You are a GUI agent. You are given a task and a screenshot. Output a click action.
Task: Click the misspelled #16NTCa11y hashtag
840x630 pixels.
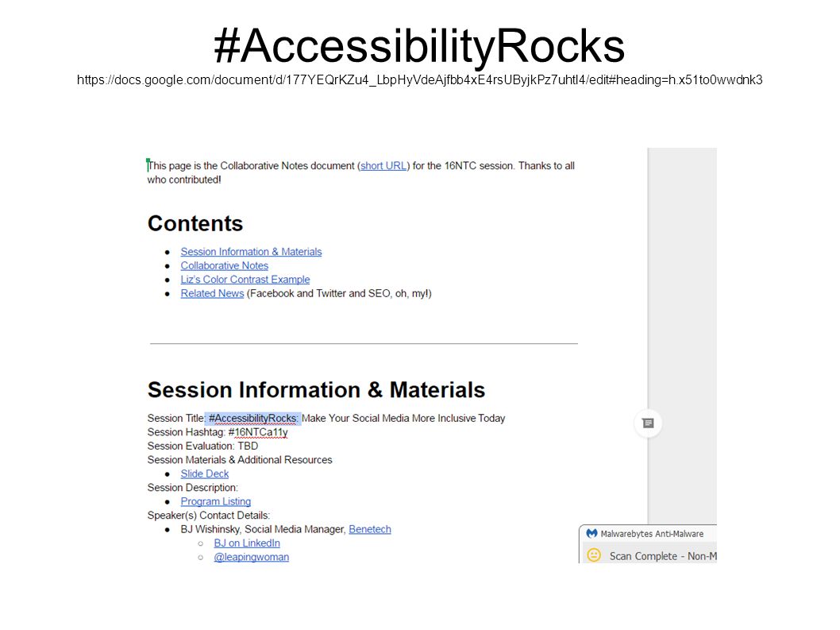pyautogui.click(x=258, y=432)
